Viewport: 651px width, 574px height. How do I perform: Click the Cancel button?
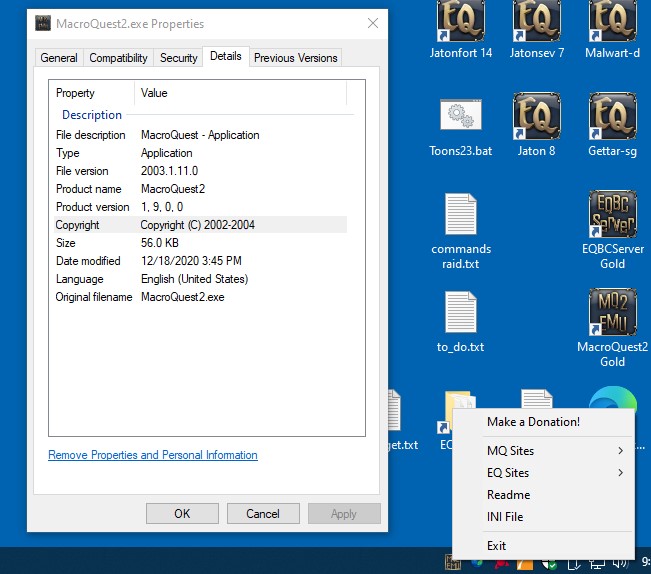tap(263, 513)
